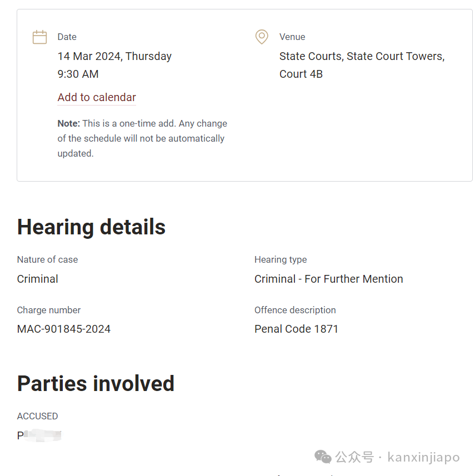Image resolution: width=475 pixels, height=476 pixels.
Task: Open the Add to calendar link
Action: [x=97, y=97]
